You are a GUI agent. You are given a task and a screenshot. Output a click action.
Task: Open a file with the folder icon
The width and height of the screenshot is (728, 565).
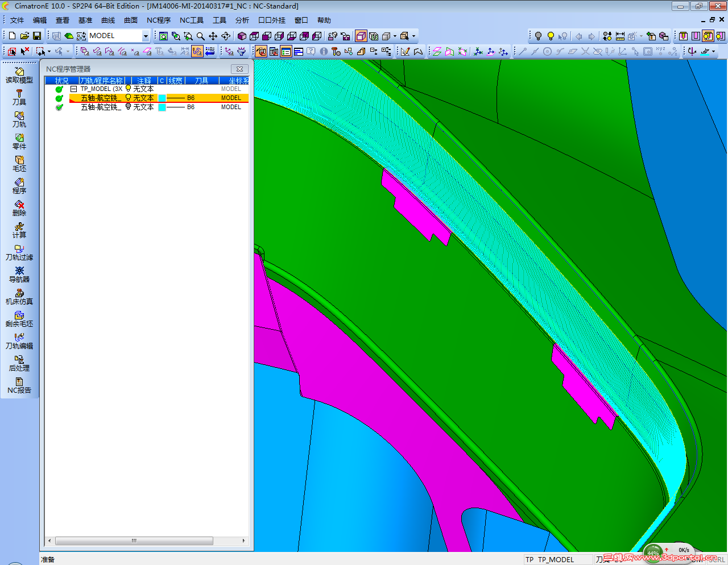[24, 36]
